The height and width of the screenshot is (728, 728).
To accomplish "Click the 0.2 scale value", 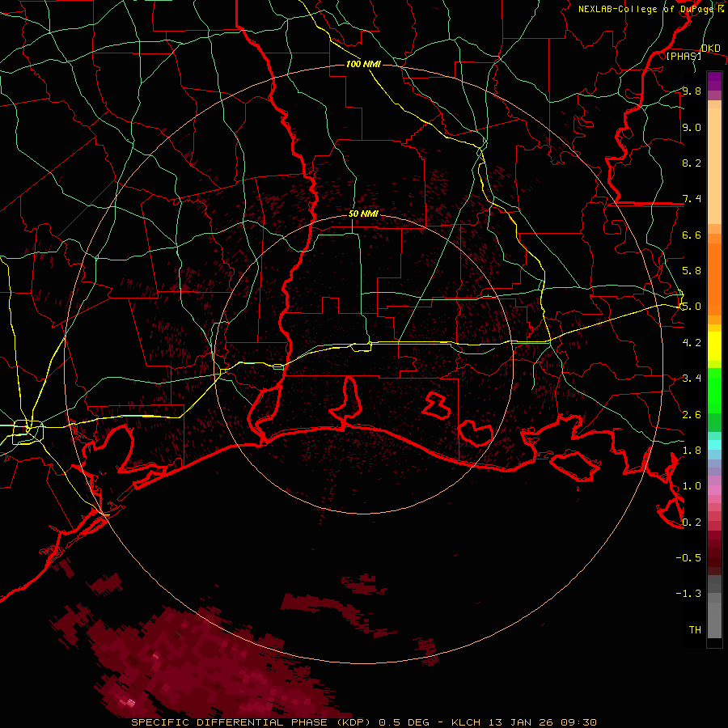I will pos(692,523).
